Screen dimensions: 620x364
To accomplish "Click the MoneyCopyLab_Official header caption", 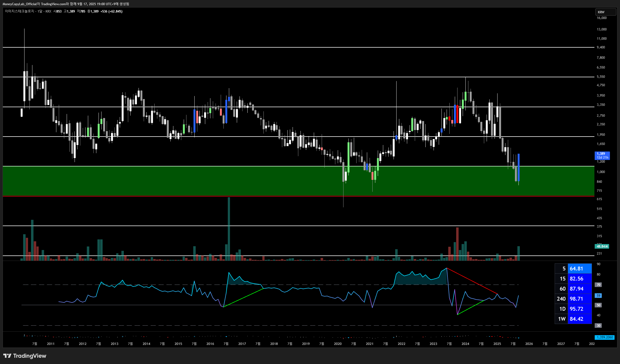I will click(66, 4).
